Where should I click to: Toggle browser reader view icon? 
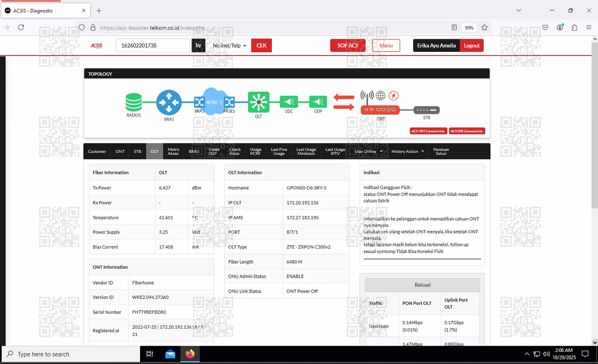coord(455,28)
